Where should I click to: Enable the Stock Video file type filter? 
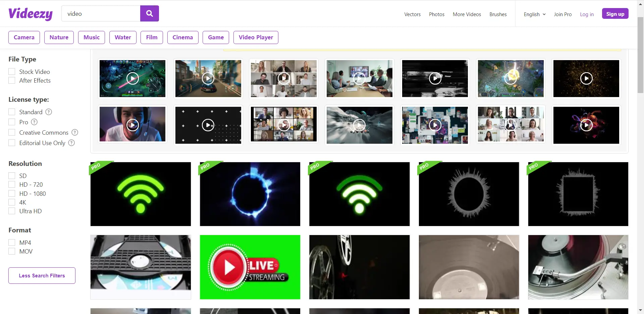[12, 71]
